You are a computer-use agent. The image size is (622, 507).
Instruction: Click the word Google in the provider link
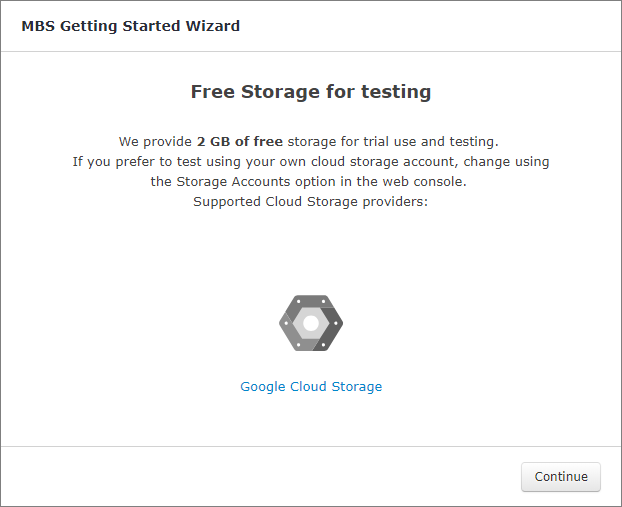coord(263,387)
